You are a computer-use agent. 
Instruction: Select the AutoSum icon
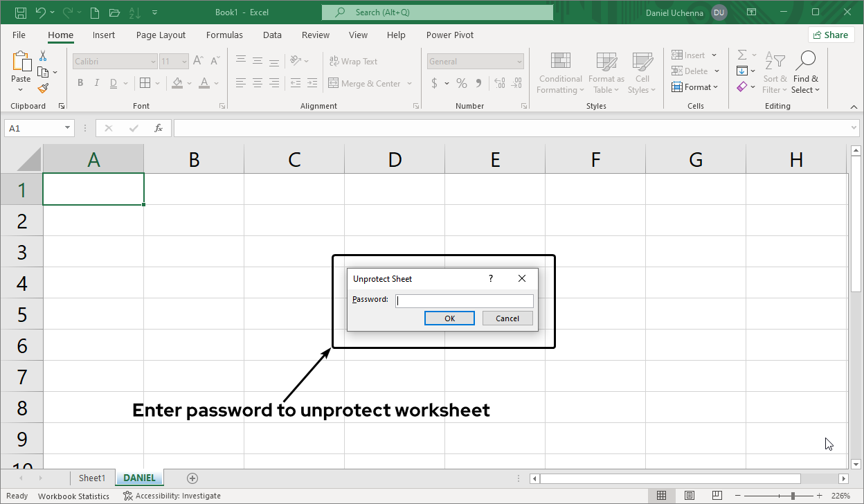[x=741, y=55]
